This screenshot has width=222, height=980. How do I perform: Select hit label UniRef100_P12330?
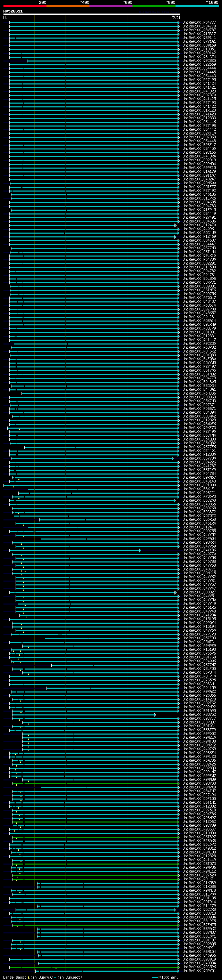(199, 455)
